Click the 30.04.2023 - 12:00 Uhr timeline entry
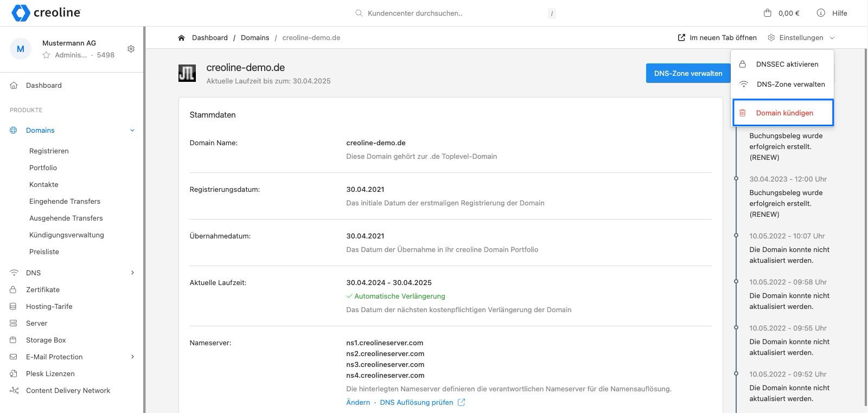868x413 pixels. point(788,179)
